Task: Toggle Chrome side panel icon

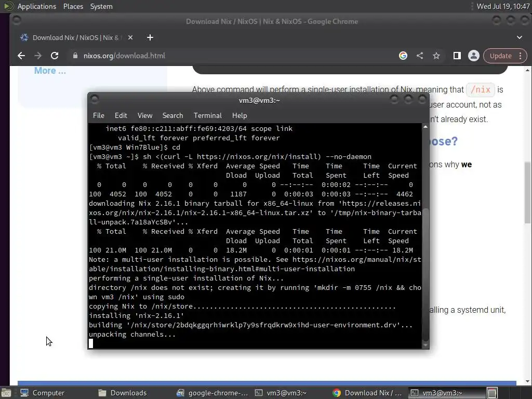Action: pos(457,56)
